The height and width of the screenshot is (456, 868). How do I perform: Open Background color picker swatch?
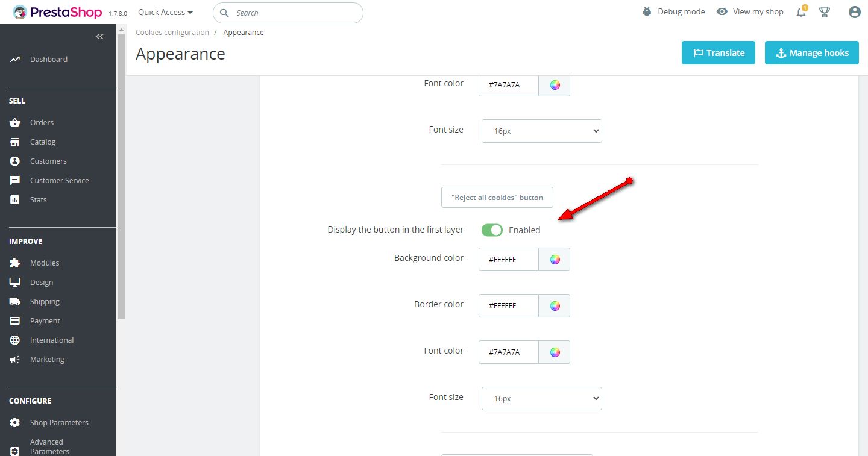(555, 260)
